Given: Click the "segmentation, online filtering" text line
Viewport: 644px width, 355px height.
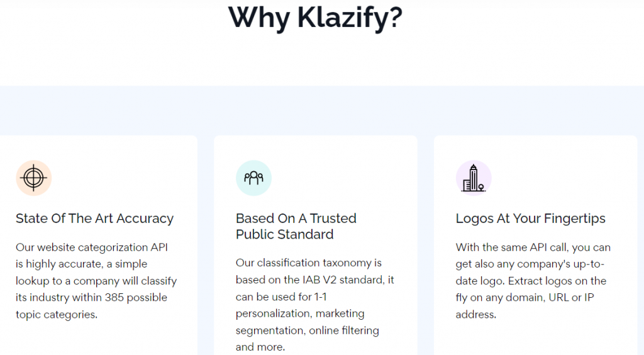Looking at the screenshot, I should (x=307, y=330).
